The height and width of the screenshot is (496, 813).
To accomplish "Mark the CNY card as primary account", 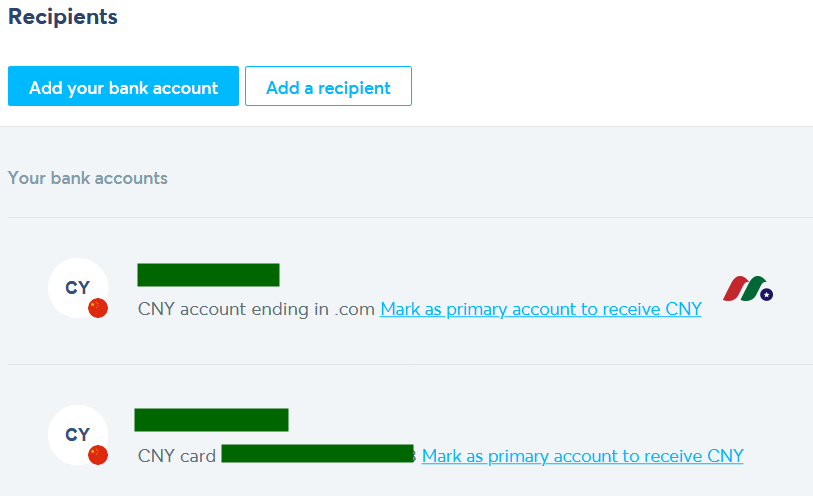I will coord(582,456).
